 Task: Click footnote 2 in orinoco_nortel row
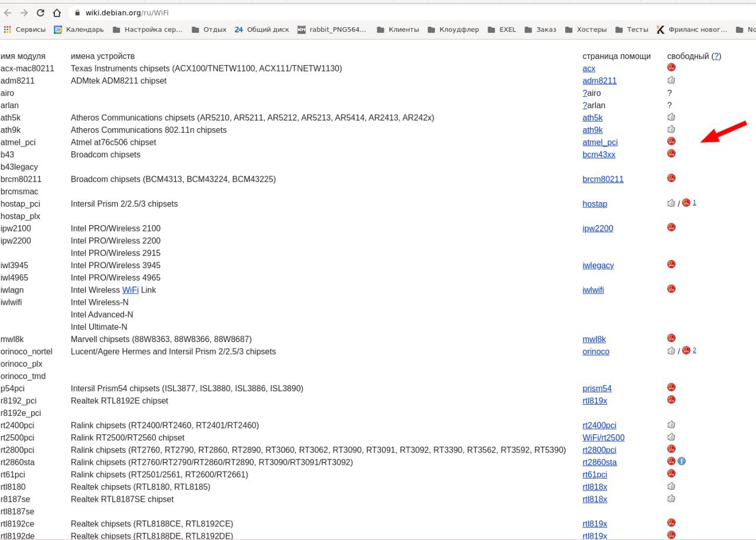695,350
